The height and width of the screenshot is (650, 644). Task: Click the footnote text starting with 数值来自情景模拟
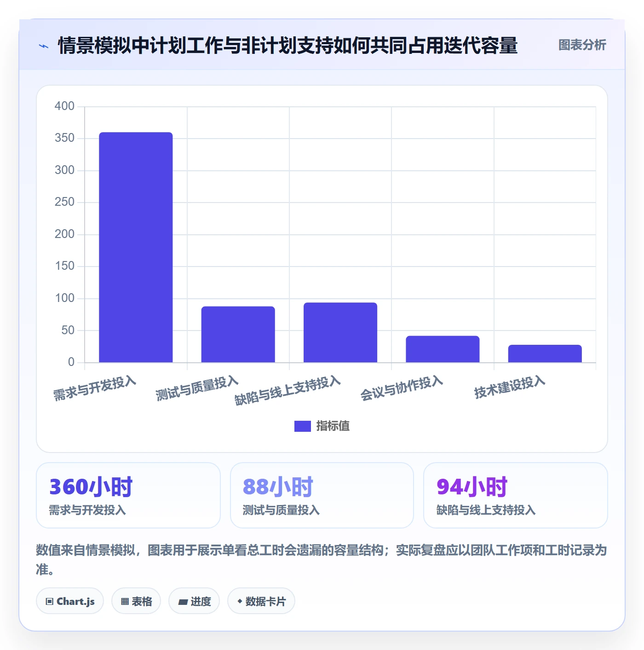[x=322, y=559]
